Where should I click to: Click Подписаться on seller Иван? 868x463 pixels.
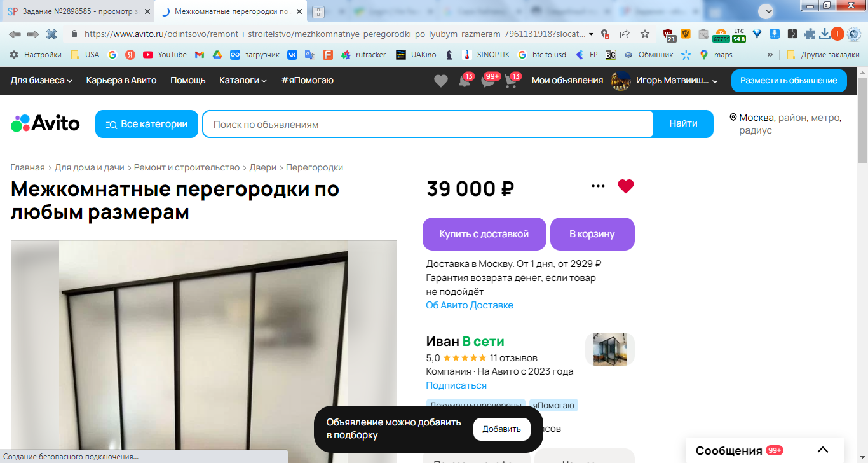(x=456, y=385)
